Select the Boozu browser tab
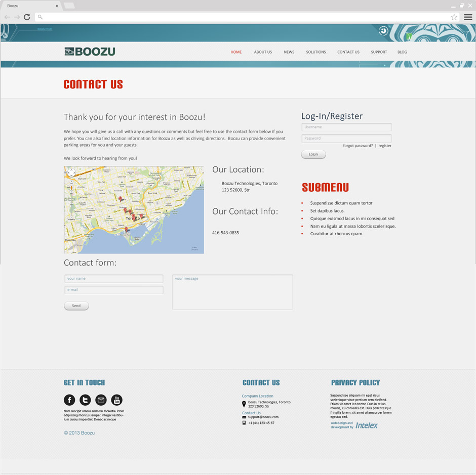Image resolution: width=476 pixels, height=475 pixels. (30, 6)
